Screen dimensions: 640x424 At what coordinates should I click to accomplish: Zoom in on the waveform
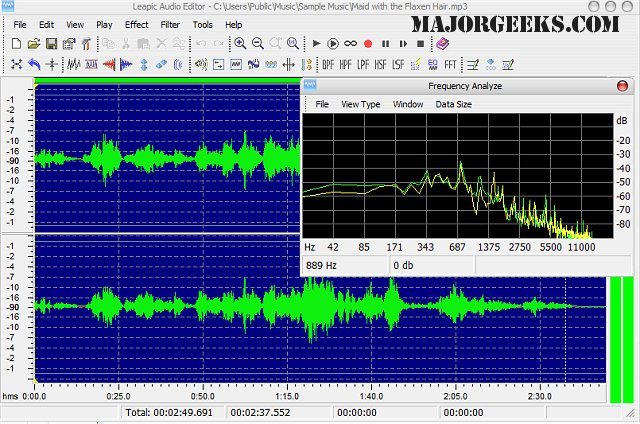(x=240, y=44)
